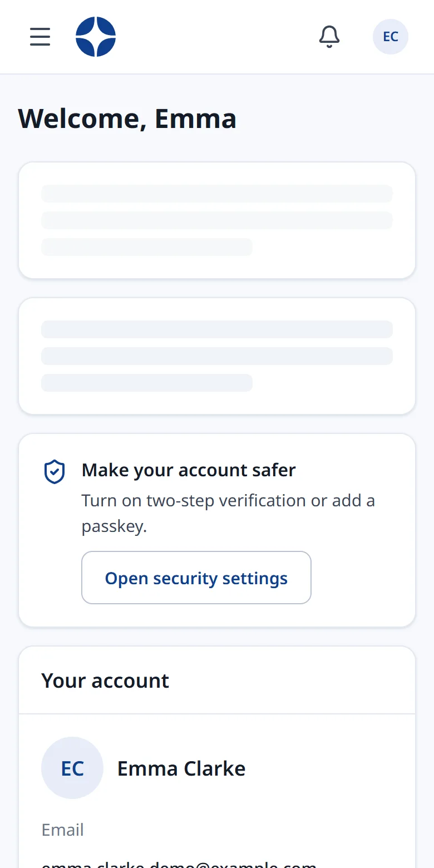The image size is (434, 868).
Task: Select the Emma Clarke name text
Action: click(x=181, y=768)
